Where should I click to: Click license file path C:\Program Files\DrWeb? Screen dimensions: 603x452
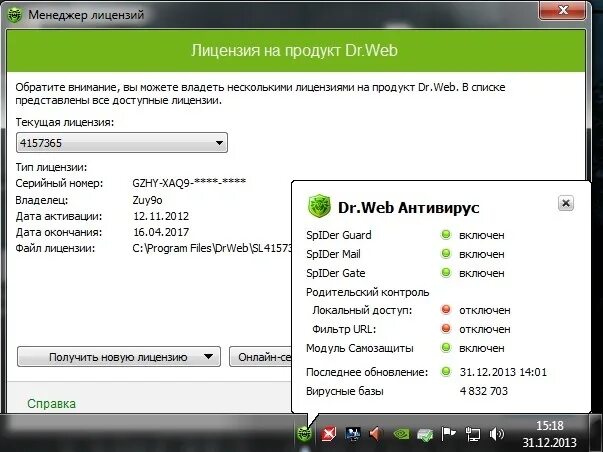(212, 248)
